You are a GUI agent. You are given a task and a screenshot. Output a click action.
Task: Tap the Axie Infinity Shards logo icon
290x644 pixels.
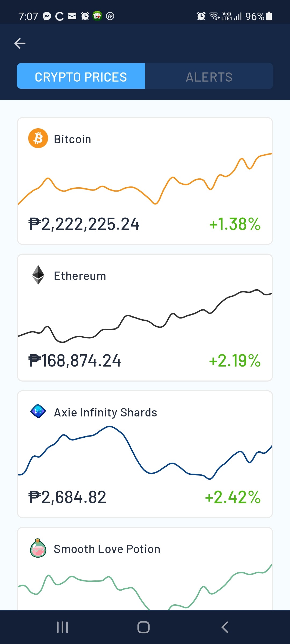pyautogui.click(x=38, y=411)
